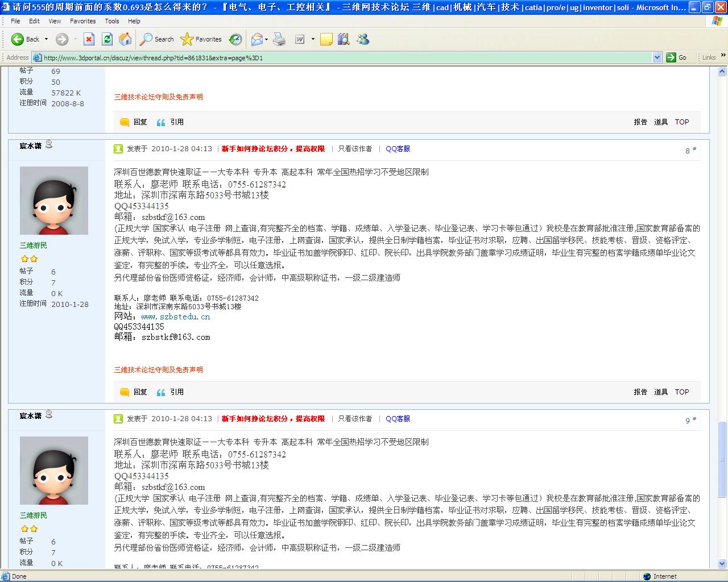Print the page with the printer icon

pyautogui.click(x=279, y=39)
